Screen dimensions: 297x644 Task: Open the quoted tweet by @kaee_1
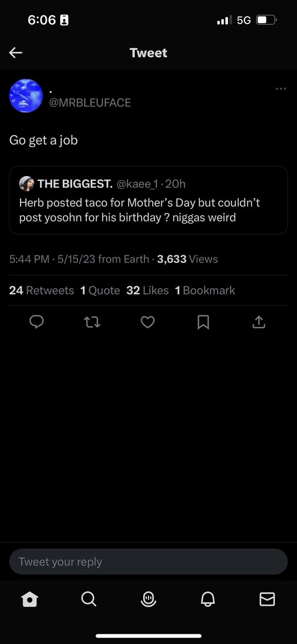click(148, 200)
